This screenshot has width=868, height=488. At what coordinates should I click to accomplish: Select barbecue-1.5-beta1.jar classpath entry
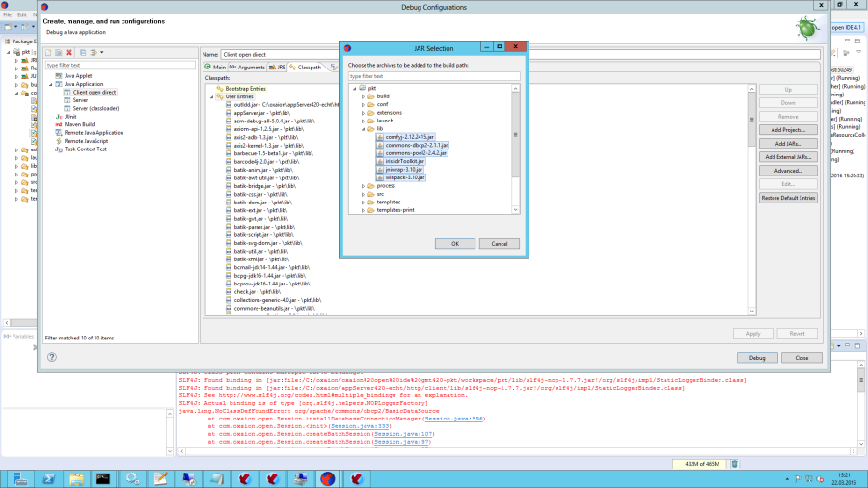point(273,153)
